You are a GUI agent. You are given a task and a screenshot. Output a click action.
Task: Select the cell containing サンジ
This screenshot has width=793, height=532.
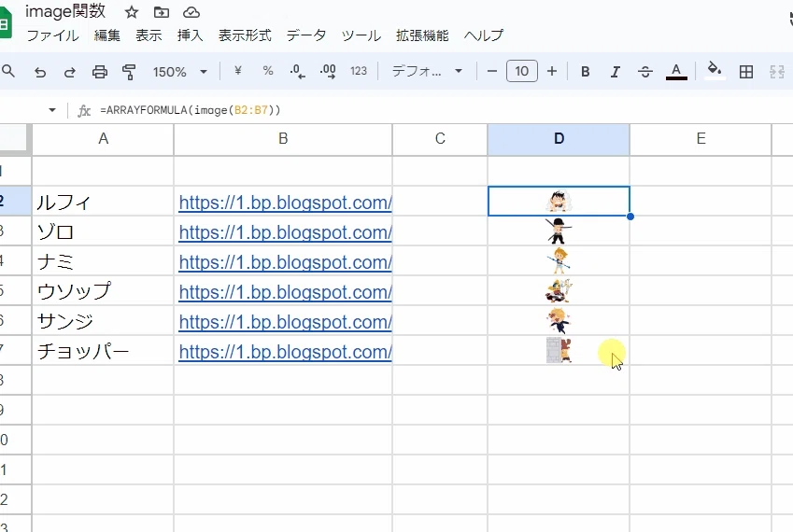point(103,321)
